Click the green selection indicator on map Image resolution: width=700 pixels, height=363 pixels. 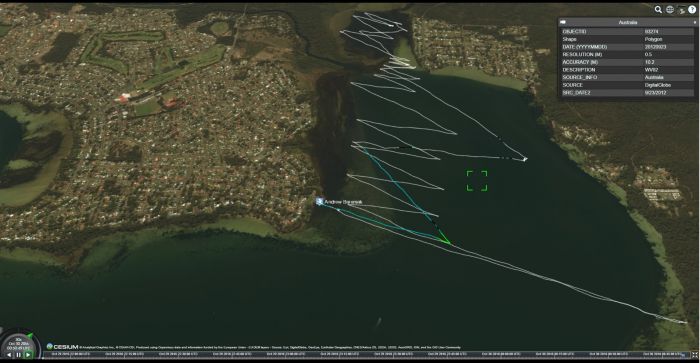[477, 180]
